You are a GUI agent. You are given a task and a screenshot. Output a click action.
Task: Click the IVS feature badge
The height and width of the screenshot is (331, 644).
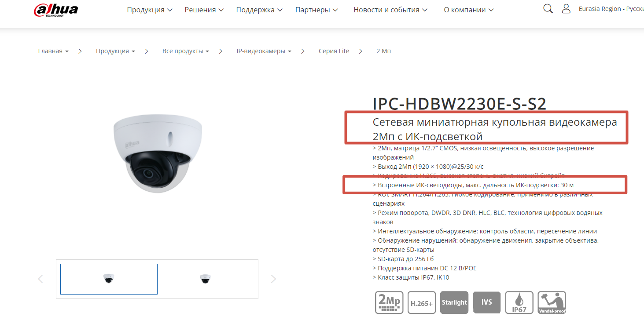(487, 302)
